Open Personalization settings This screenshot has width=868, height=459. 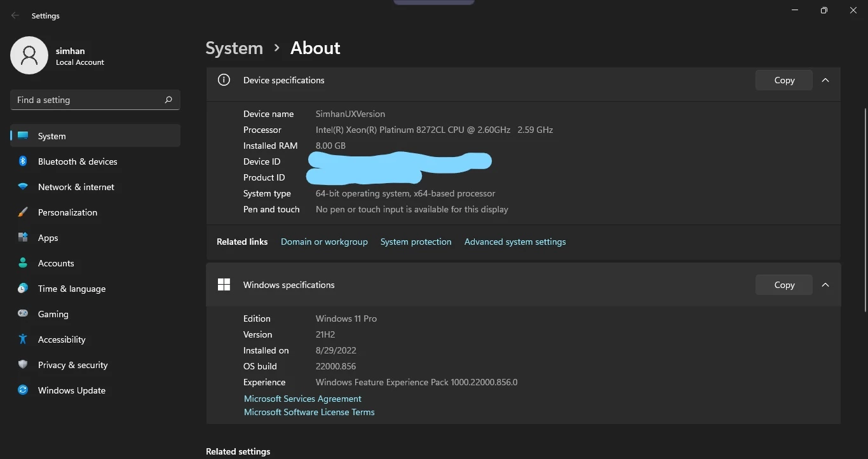[95, 212]
